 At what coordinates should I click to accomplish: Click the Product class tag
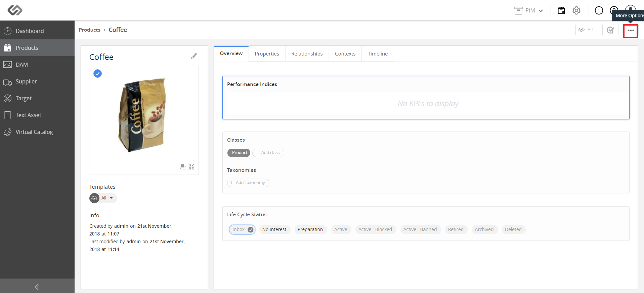(239, 153)
